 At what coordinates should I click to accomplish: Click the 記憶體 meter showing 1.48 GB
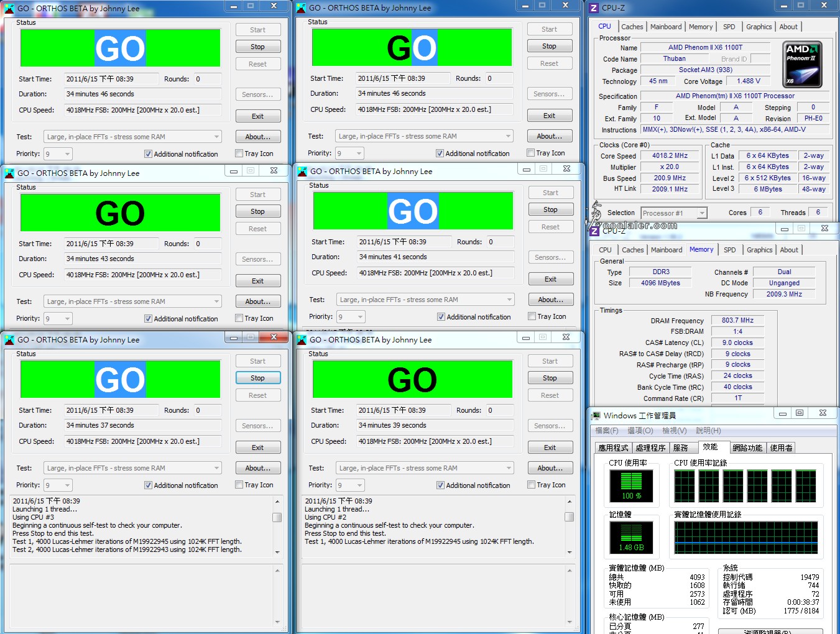pos(631,538)
